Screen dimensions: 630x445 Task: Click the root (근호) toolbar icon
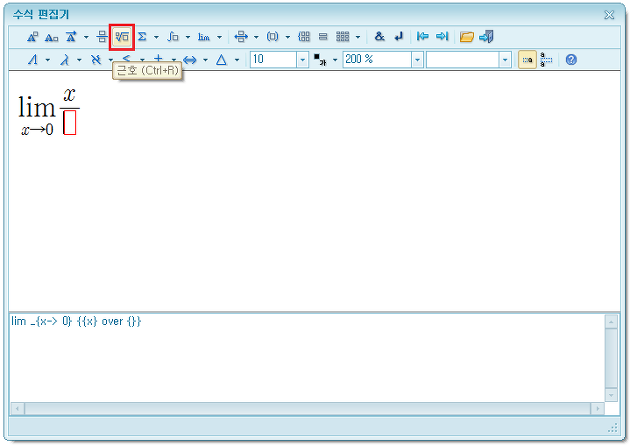point(122,37)
